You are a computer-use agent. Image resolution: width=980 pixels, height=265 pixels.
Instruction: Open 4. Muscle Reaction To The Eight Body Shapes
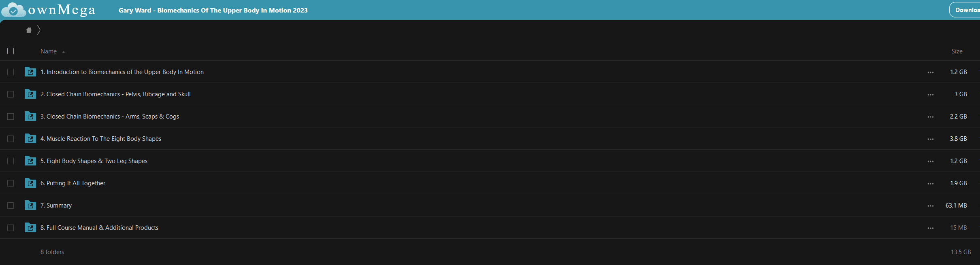coord(101,139)
